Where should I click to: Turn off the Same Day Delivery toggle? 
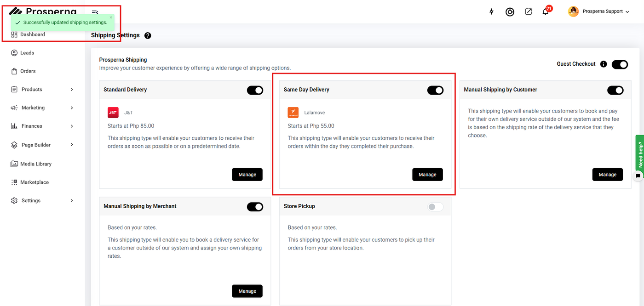tap(435, 90)
